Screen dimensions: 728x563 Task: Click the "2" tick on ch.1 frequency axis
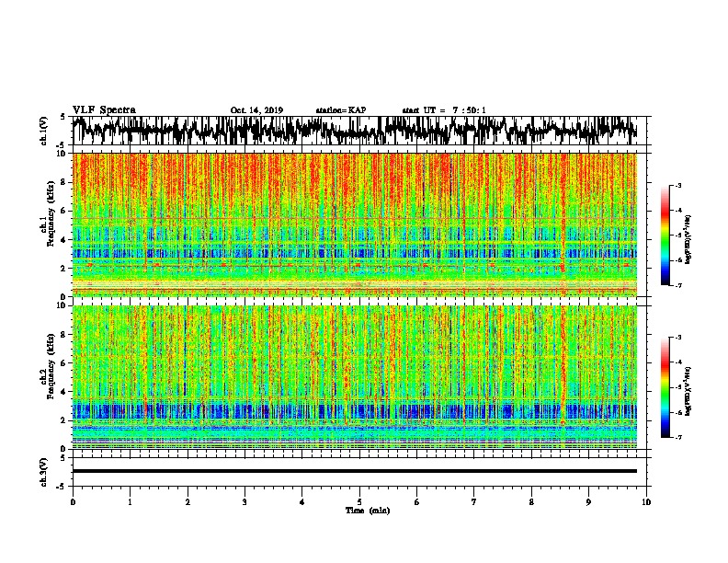pos(65,269)
